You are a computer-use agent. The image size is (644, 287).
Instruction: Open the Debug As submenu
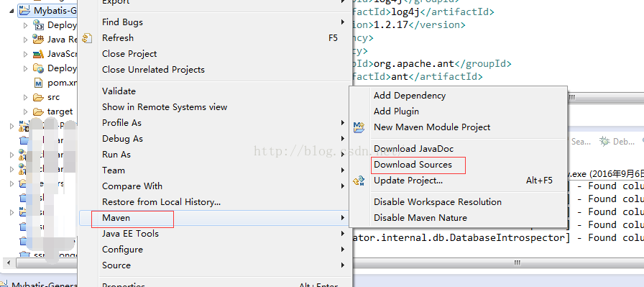coord(215,139)
